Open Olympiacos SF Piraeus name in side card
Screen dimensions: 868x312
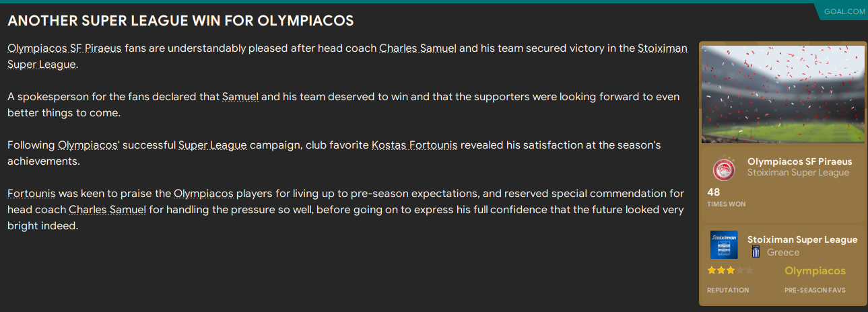click(x=799, y=161)
